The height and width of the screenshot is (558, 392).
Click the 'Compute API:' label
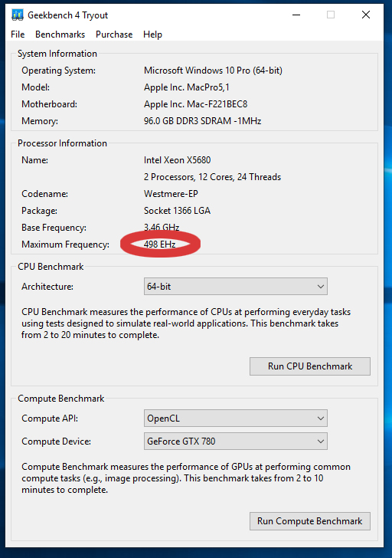click(x=50, y=419)
